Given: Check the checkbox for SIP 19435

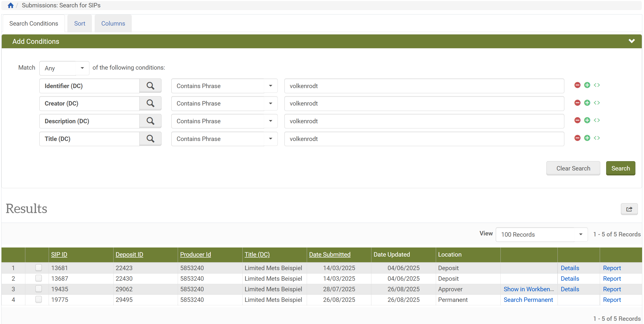Looking at the screenshot, I should (38, 289).
